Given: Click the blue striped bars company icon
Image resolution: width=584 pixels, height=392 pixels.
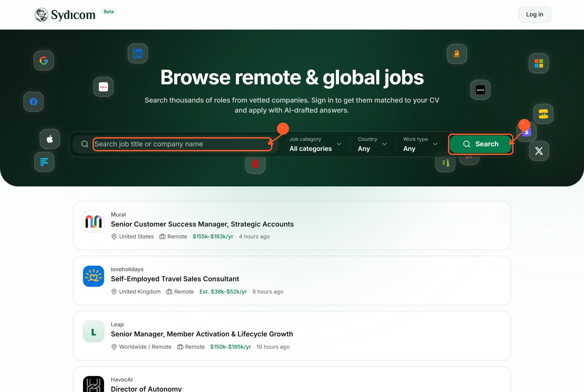Looking at the screenshot, I should click(x=44, y=162).
